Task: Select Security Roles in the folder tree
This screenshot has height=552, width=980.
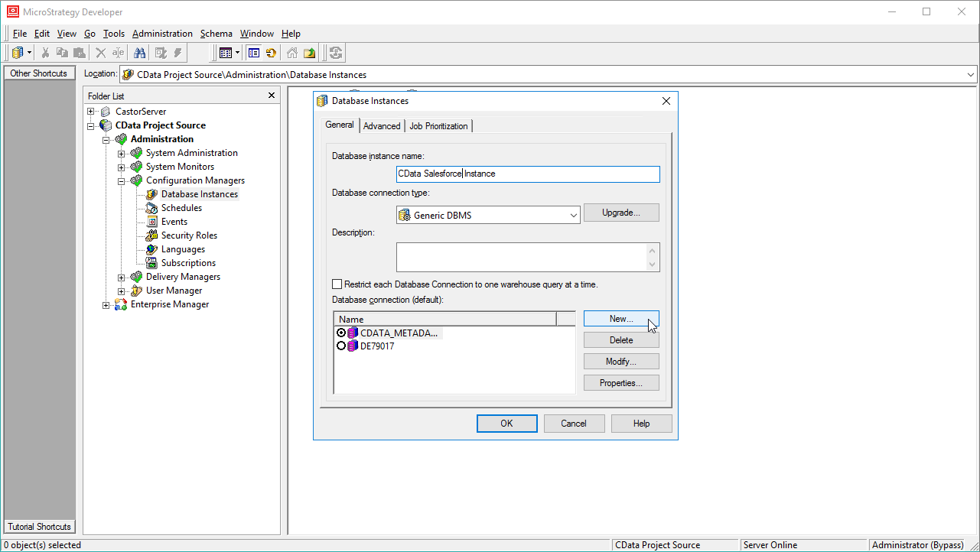Action: (189, 235)
